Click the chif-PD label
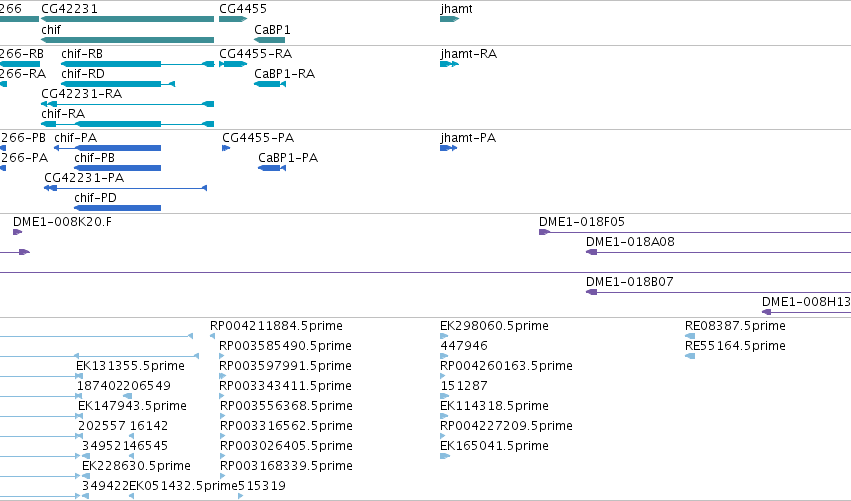 point(96,198)
